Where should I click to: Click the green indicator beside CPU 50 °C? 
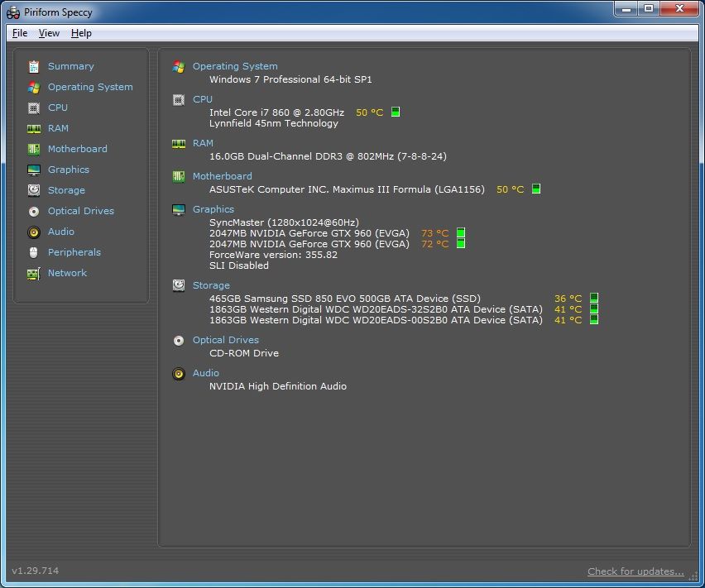(396, 112)
